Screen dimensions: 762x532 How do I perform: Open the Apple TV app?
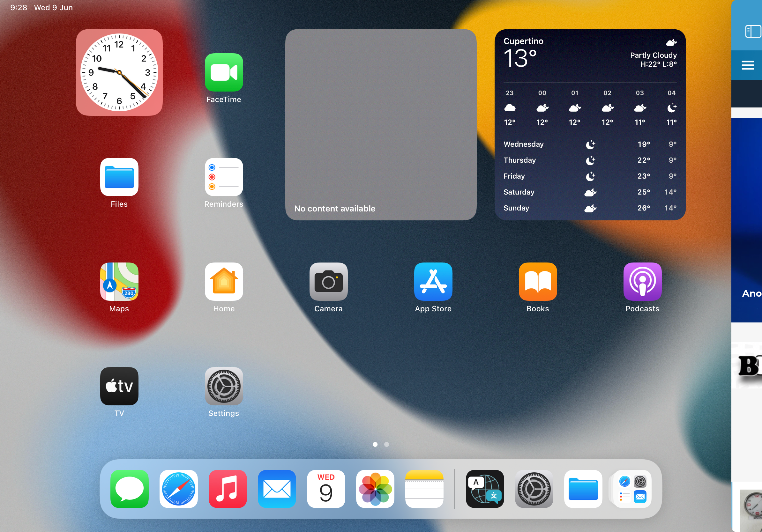[119, 386]
